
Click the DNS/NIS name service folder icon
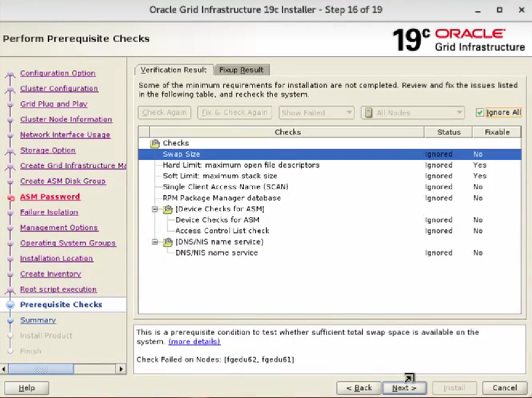[x=168, y=242]
